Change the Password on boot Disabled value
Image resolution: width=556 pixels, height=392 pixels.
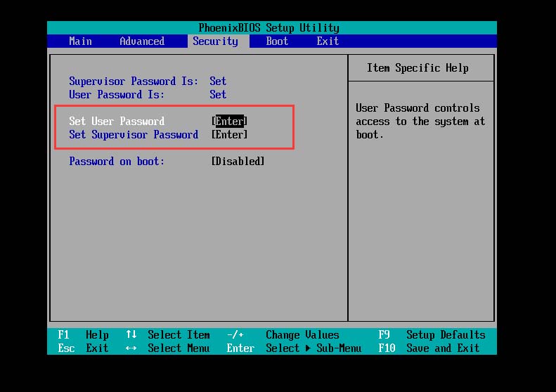(x=238, y=162)
